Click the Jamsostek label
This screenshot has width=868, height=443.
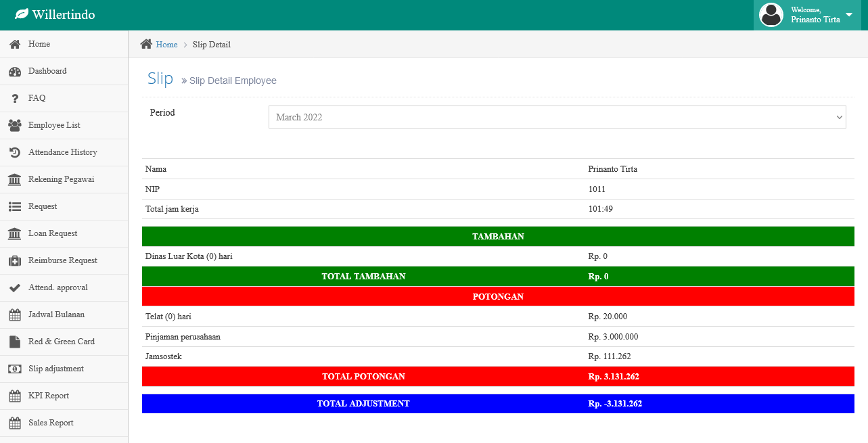click(x=163, y=356)
